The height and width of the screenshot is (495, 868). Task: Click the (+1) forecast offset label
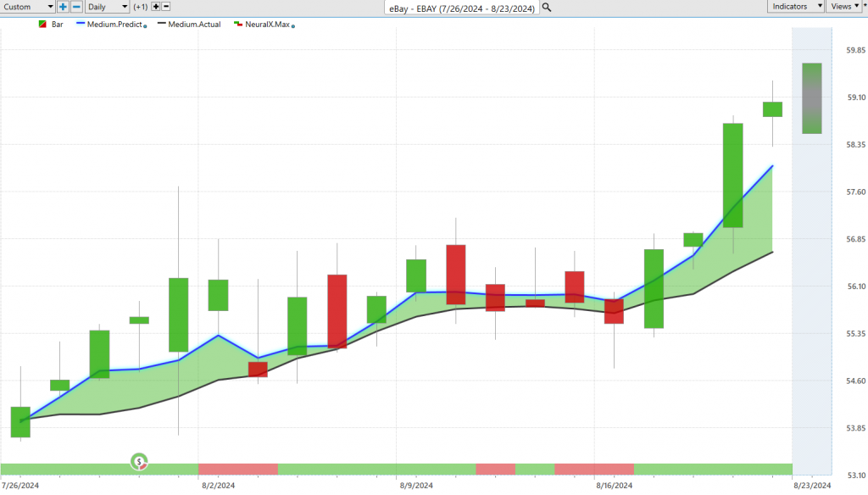point(141,7)
